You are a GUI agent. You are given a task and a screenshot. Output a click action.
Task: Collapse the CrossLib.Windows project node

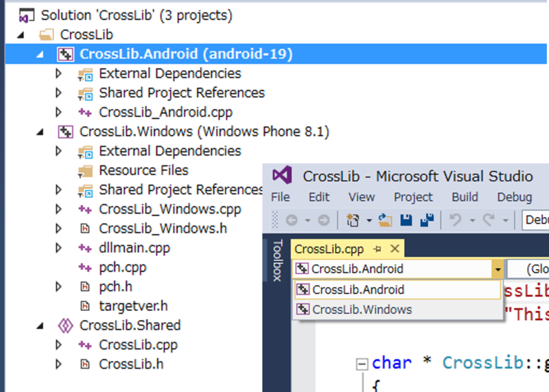coord(40,132)
